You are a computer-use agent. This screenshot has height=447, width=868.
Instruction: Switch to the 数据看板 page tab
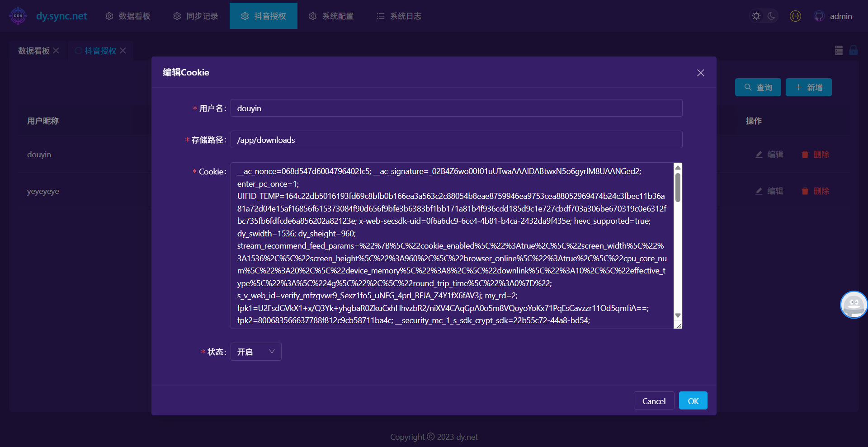point(34,51)
